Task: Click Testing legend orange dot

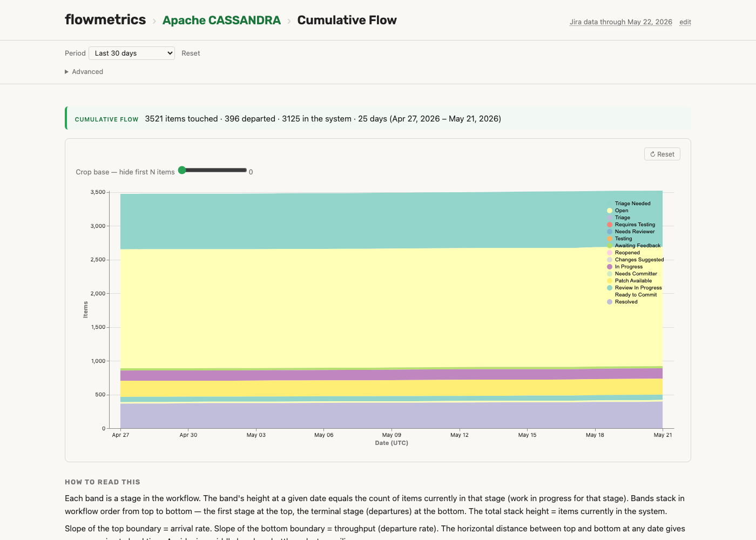Action: (610, 239)
